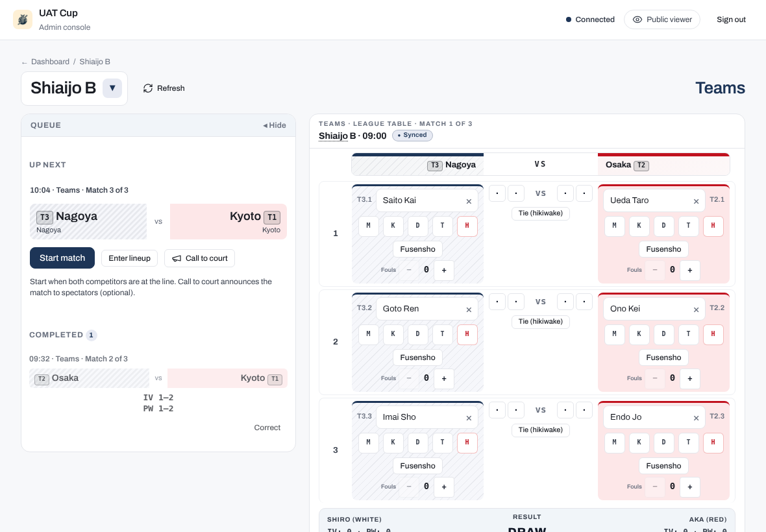This screenshot has height=532, width=766.
Task: Click the Osaka T2 team header
Action: pos(664,165)
